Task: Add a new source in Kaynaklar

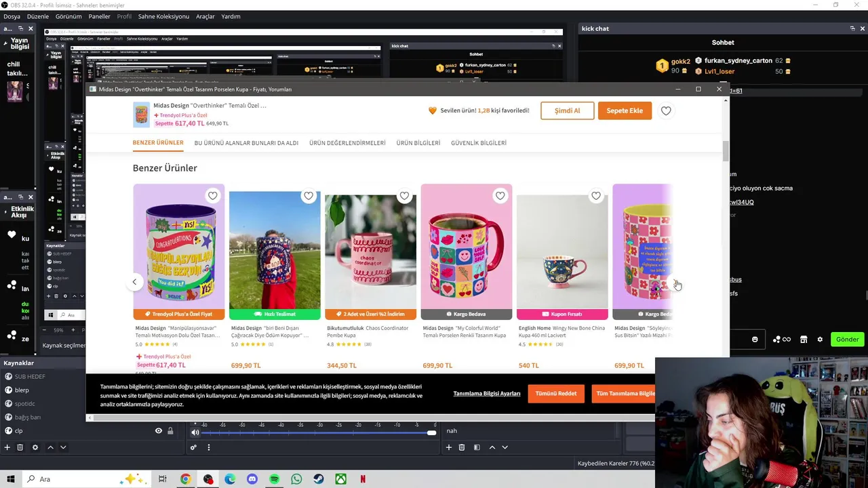Action: click(7, 447)
